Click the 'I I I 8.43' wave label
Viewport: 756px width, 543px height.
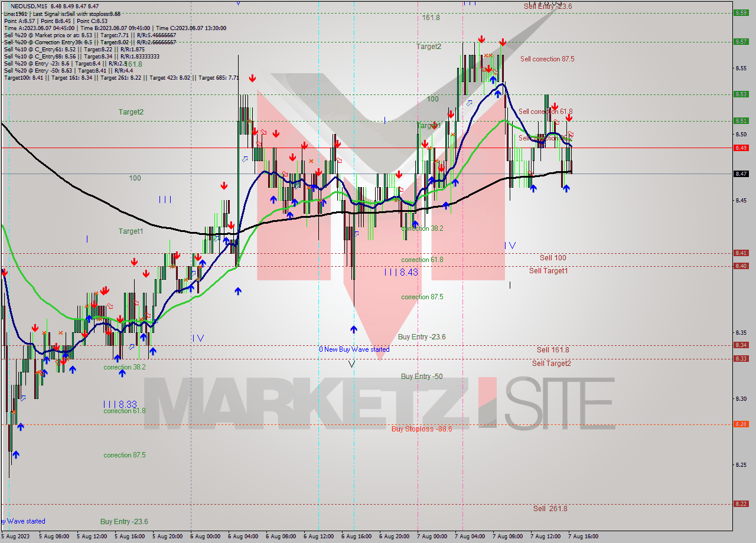point(401,272)
